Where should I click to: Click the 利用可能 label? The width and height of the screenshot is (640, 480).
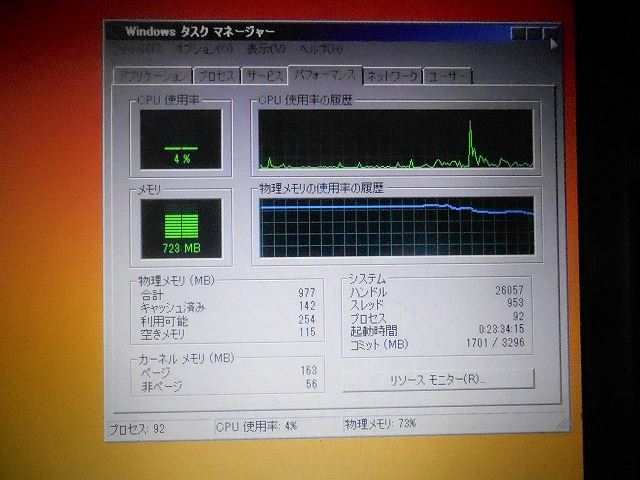coord(164,321)
